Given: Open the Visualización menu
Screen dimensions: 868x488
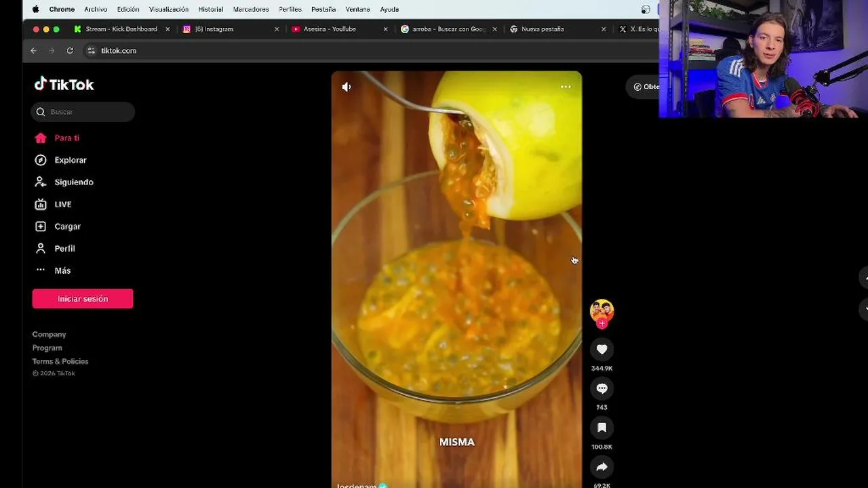Looking at the screenshot, I should [x=169, y=9].
